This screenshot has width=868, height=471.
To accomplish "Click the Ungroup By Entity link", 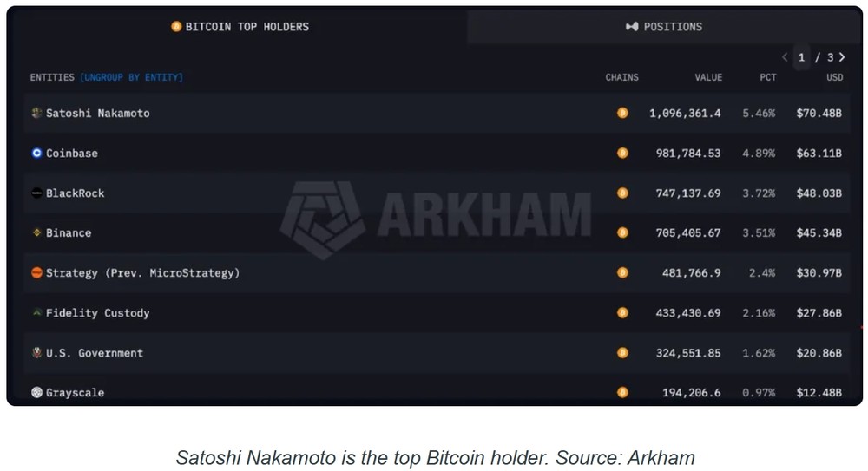I will pos(131,77).
